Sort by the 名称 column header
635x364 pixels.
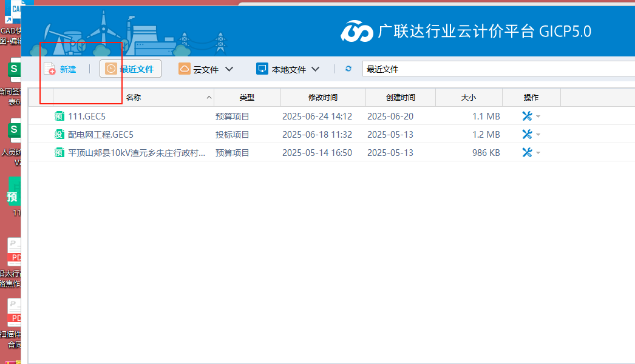[x=133, y=98]
